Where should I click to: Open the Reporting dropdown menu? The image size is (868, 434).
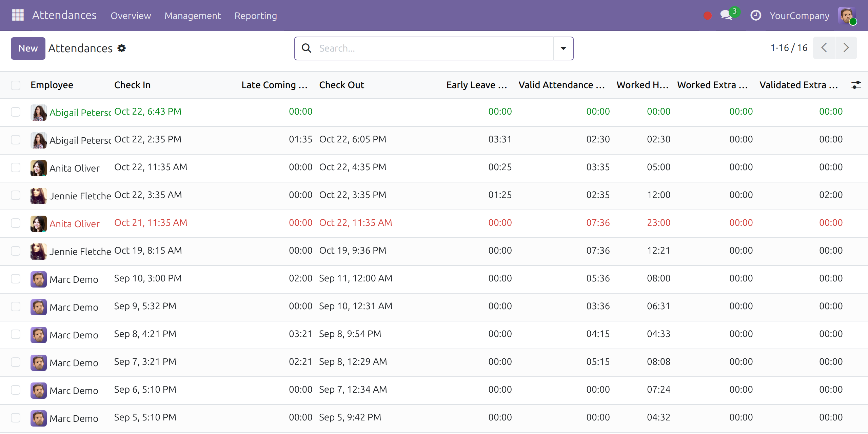[x=256, y=16]
